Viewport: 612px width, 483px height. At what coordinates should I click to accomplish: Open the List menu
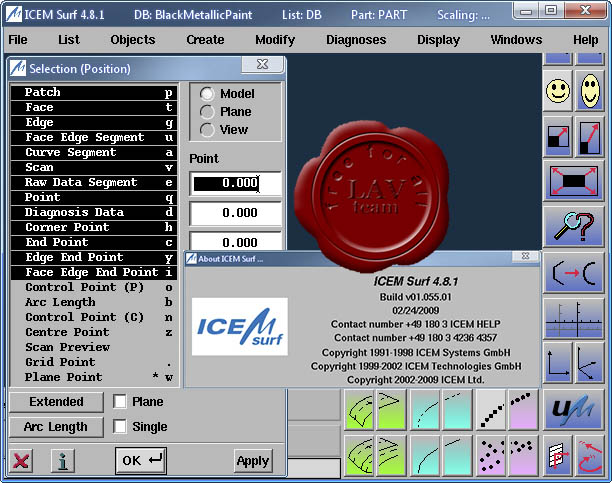coord(69,39)
